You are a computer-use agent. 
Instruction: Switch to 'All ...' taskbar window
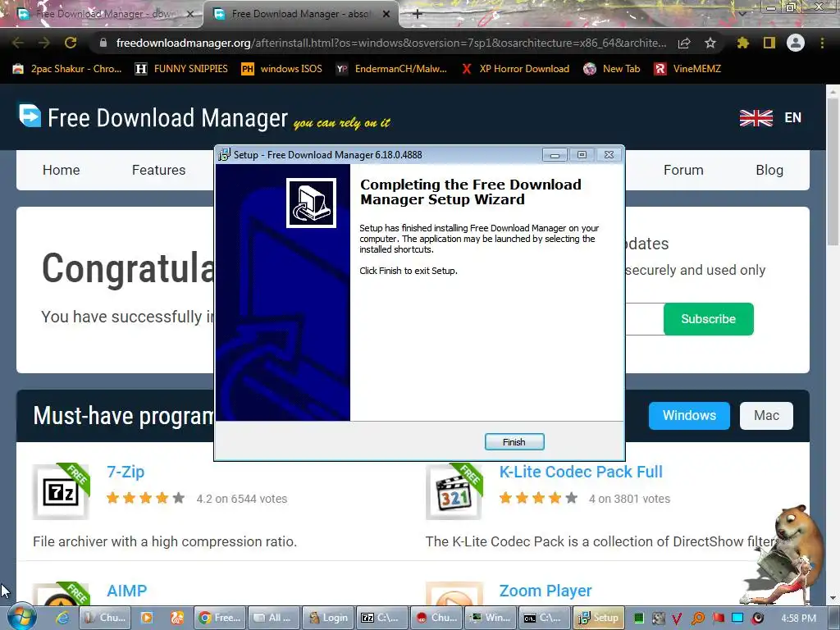pyautogui.click(x=274, y=618)
